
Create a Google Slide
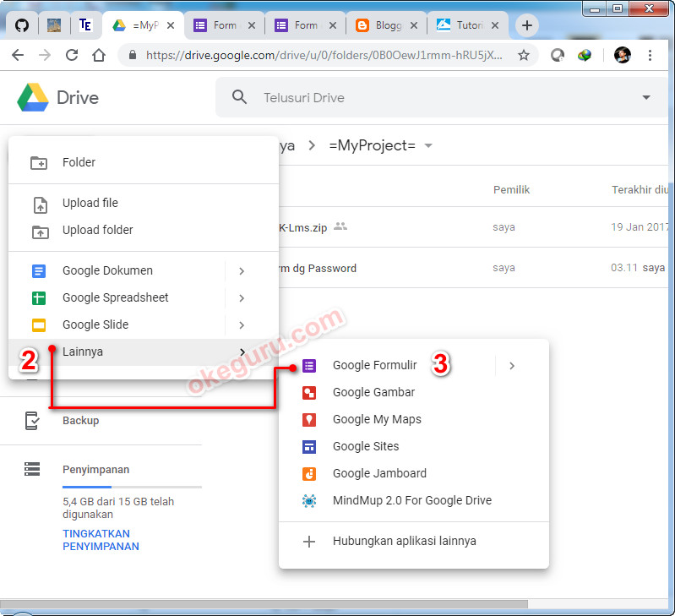pos(117,324)
